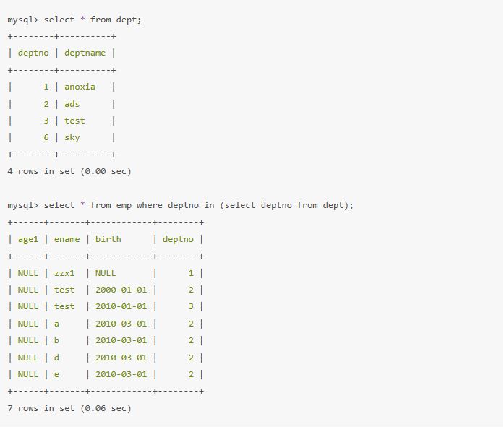Viewport: 504px width, 432px height.
Task: Click the employee named e
Action: (x=56, y=374)
